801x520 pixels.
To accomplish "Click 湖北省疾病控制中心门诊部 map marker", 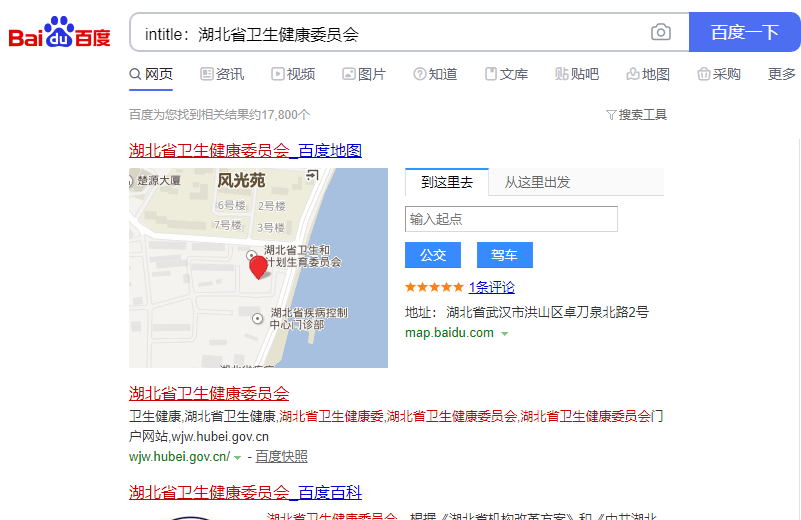I will 257,319.
